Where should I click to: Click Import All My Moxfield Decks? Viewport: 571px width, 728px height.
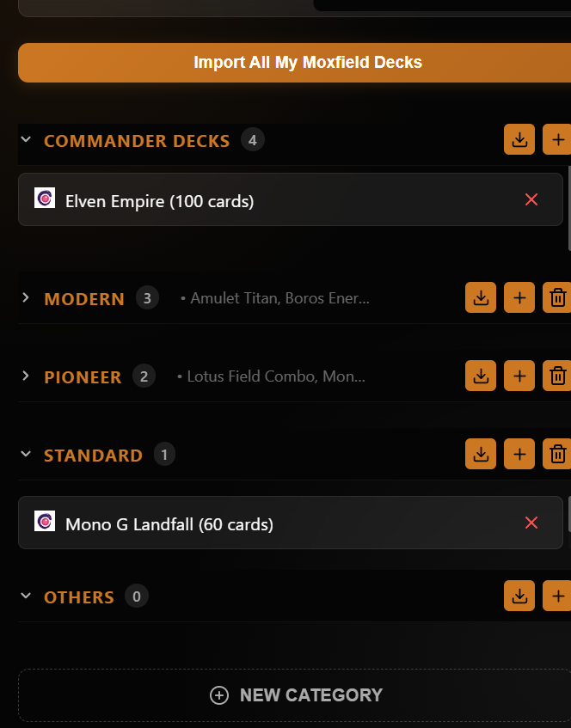click(x=307, y=63)
